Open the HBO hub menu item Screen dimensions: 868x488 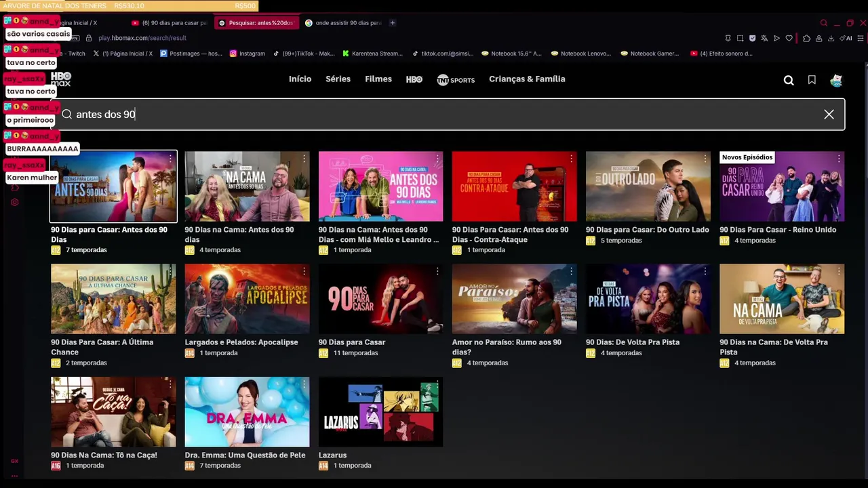click(x=414, y=79)
